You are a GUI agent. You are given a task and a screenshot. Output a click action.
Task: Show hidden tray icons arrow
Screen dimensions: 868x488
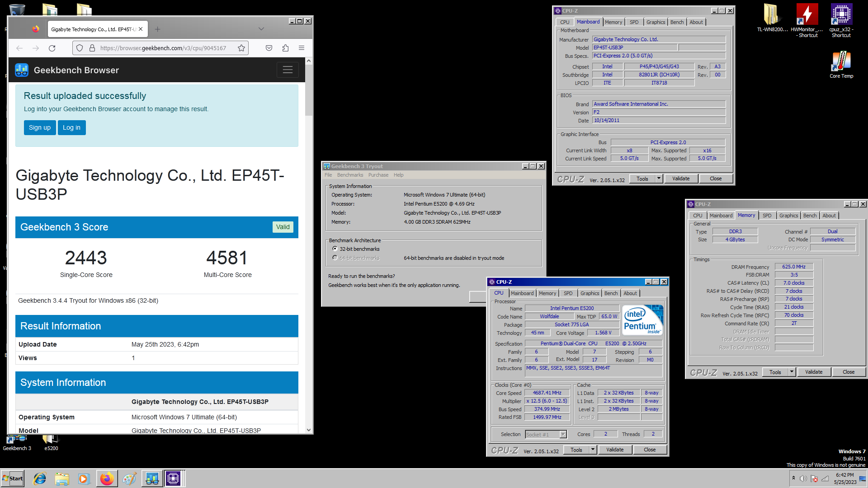(793, 478)
